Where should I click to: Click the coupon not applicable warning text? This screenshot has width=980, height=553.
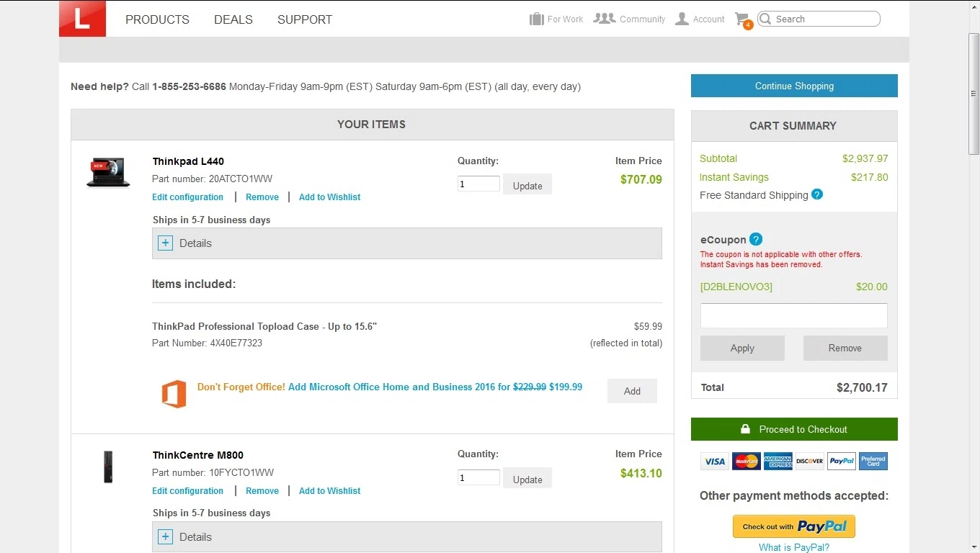tap(781, 259)
